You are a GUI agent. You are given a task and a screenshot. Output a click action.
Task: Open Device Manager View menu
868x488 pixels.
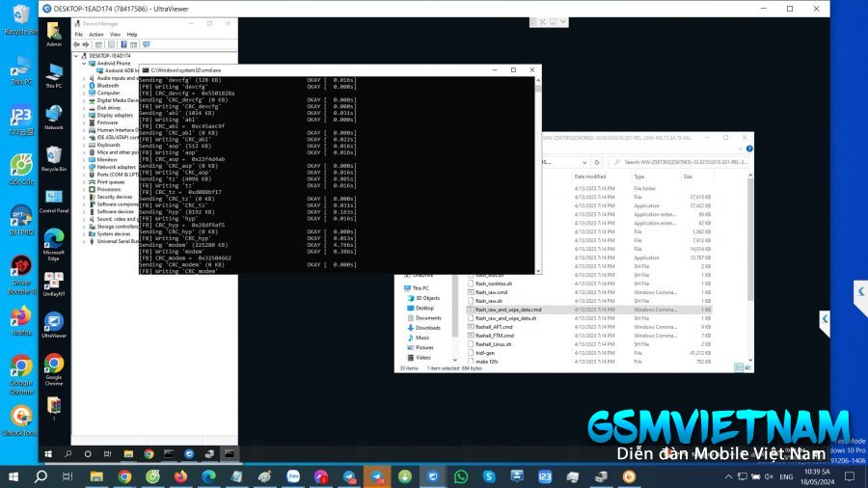pyautogui.click(x=115, y=35)
